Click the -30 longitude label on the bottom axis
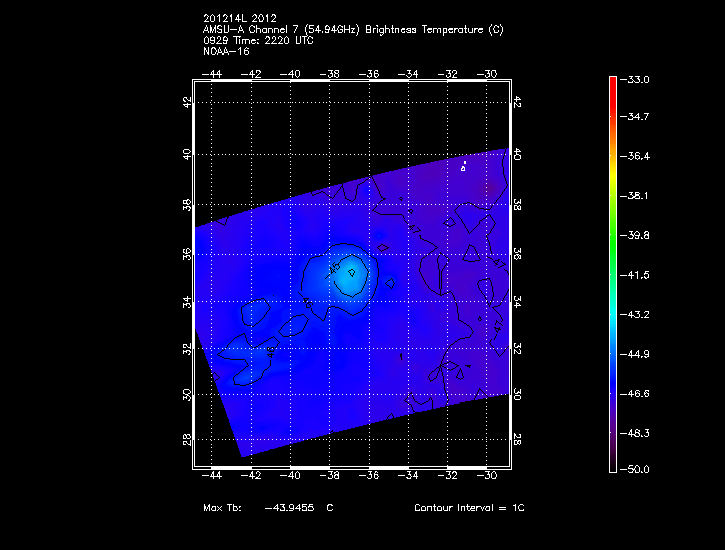The width and height of the screenshot is (725, 550). (x=488, y=478)
